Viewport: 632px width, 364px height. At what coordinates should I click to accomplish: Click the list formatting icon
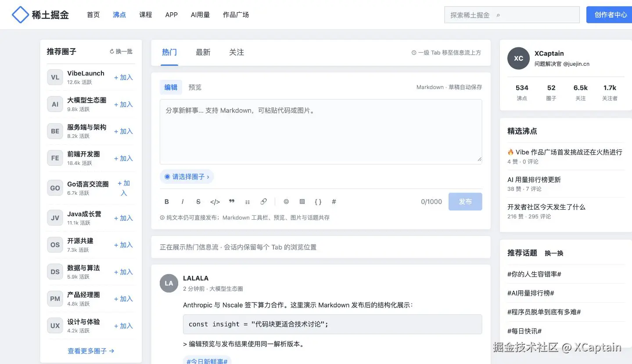click(x=248, y=202)
